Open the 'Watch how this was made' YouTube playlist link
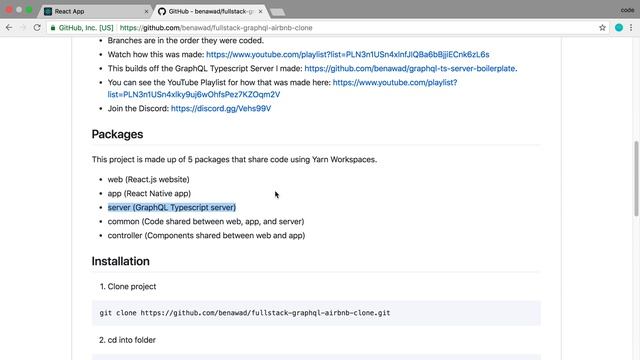640x360 pixels. [x=347, y=54]
